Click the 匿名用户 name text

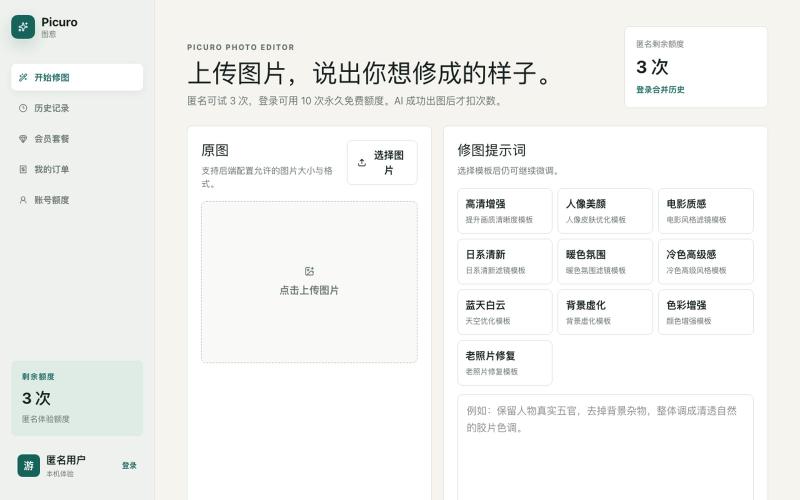(66, 460)
